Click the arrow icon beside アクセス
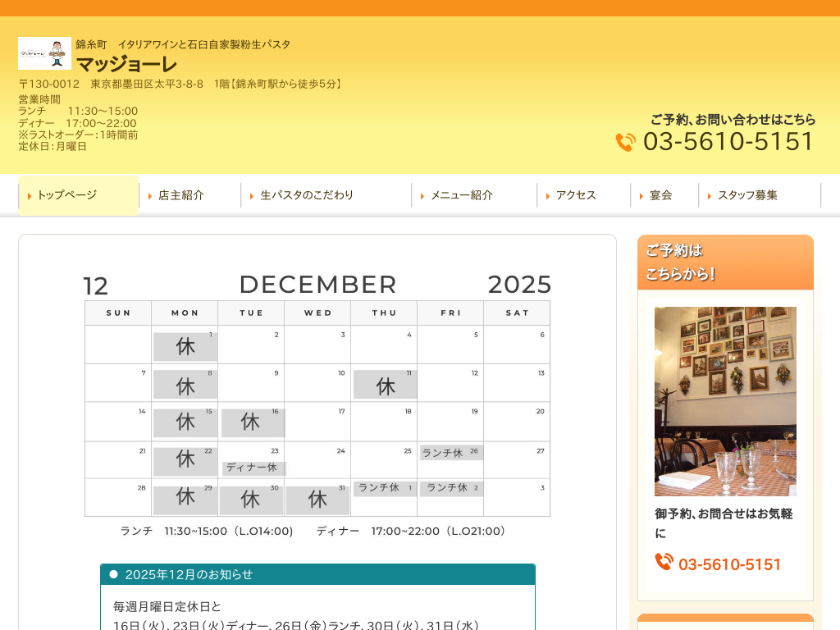This screenshot has height=630, width=840. (548, 196)
